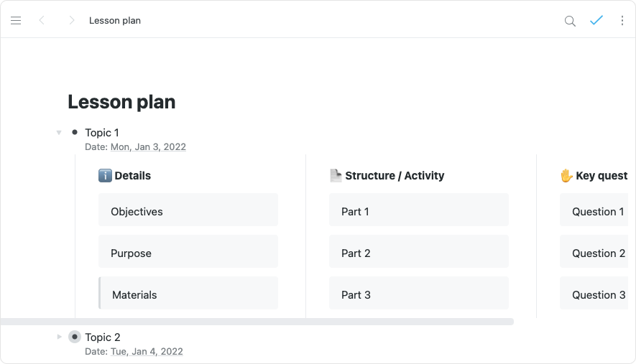Viewport: 636px width, 364px height.
Task: Open the hamburger sidebar menu
Action: tap(16, 21)
